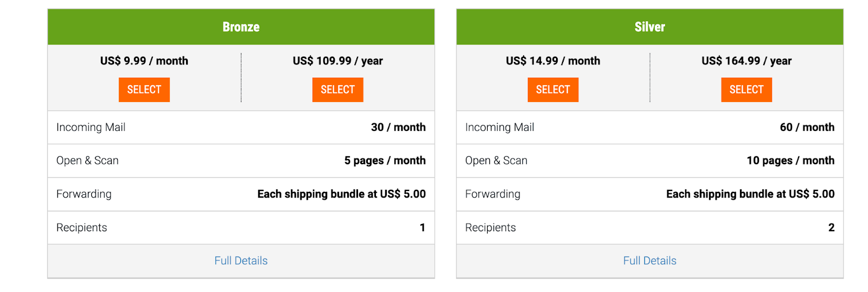Click Bronze US$ 109.99 / year price text
This screenshot has width=868, height=292.
coord(337,61)
